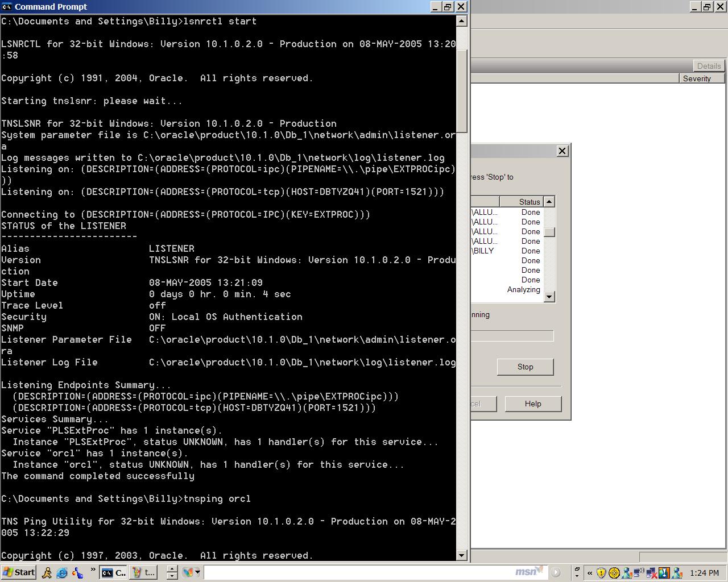Expand quick launch overflow chevron
Viewport: 728px width, 582px height.
coord(93,569)
